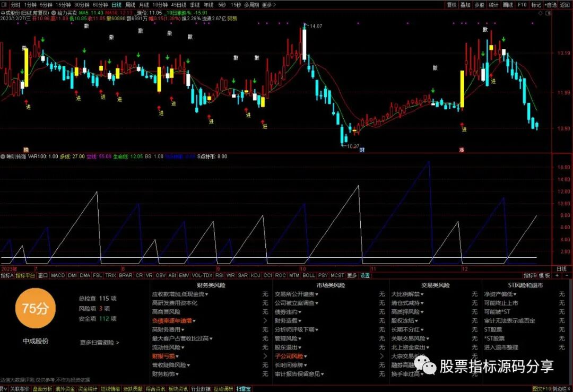Click the small square icon beside the diamond

coord(548,13)
